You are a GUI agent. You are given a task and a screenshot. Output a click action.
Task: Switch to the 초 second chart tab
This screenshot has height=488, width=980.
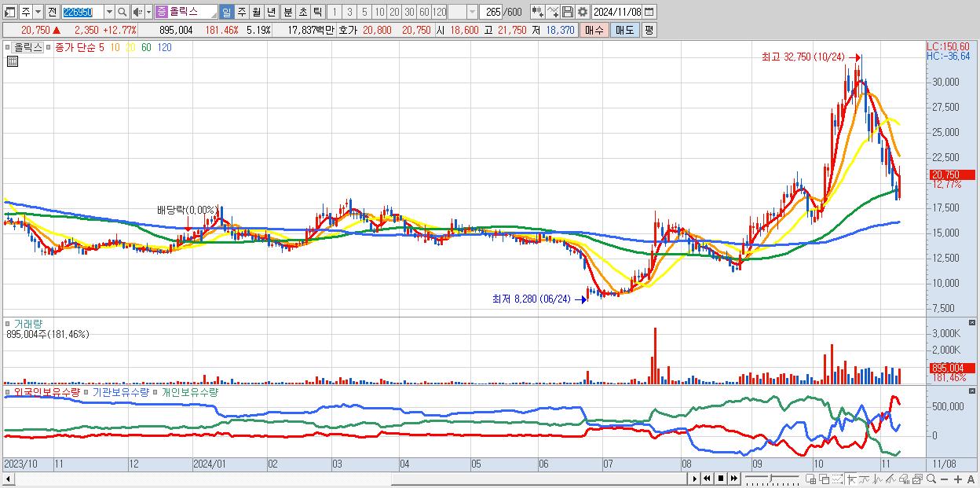(x=302, y=12)
